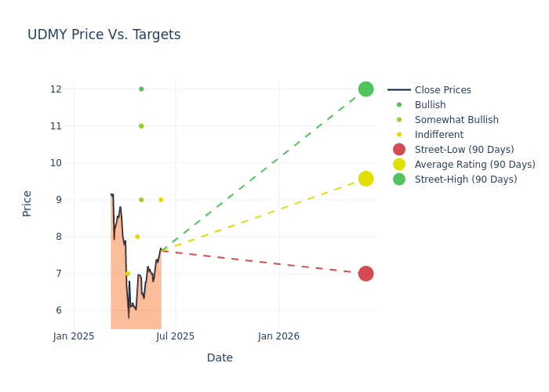Click the large yellow Average Rating marker

click(x=365, y=179)
